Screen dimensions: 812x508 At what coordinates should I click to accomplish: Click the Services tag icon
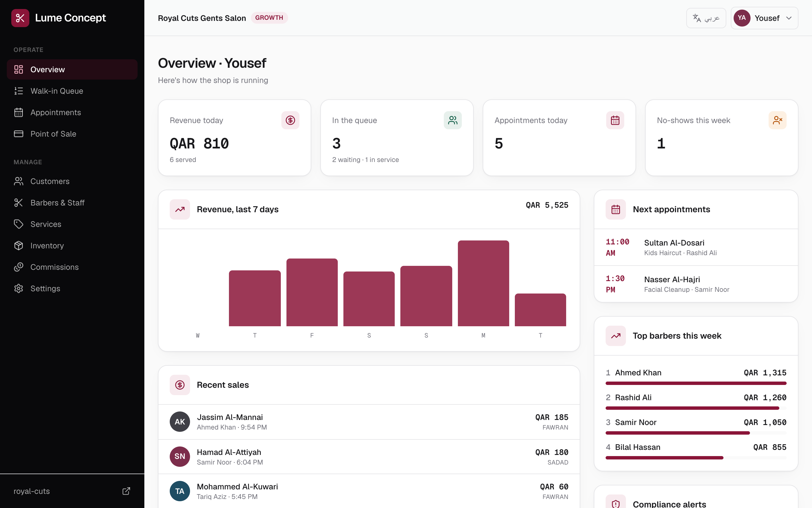coord(18,224)
